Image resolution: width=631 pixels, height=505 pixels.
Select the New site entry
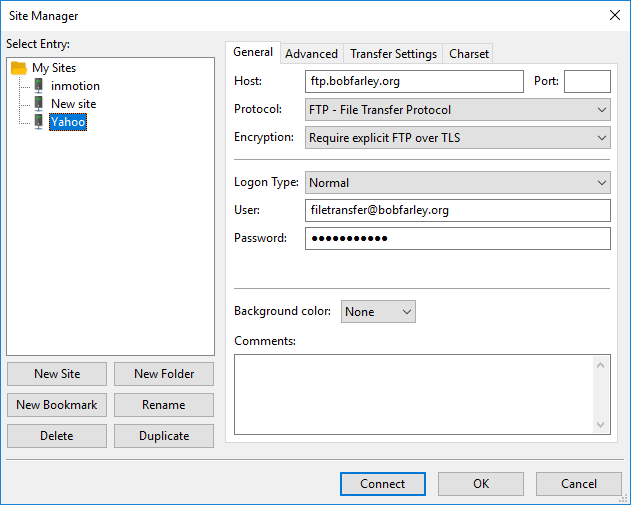point(73,104)
